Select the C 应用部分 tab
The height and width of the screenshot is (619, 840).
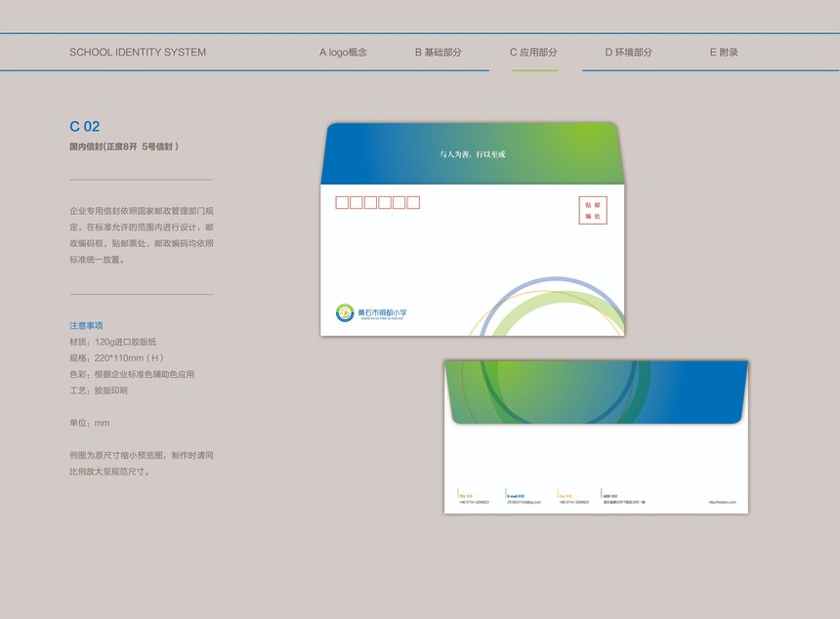click(x=533, y=52)
